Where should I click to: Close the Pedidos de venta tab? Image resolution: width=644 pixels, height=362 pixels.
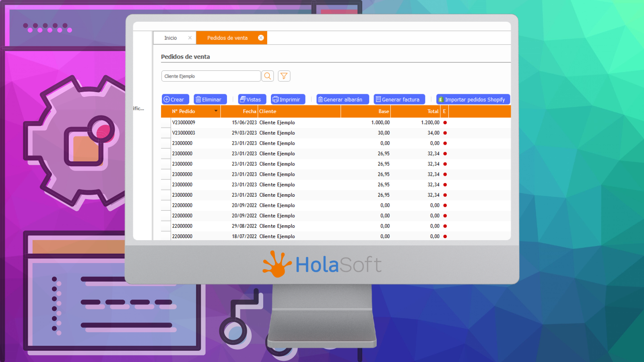(261, 38)
